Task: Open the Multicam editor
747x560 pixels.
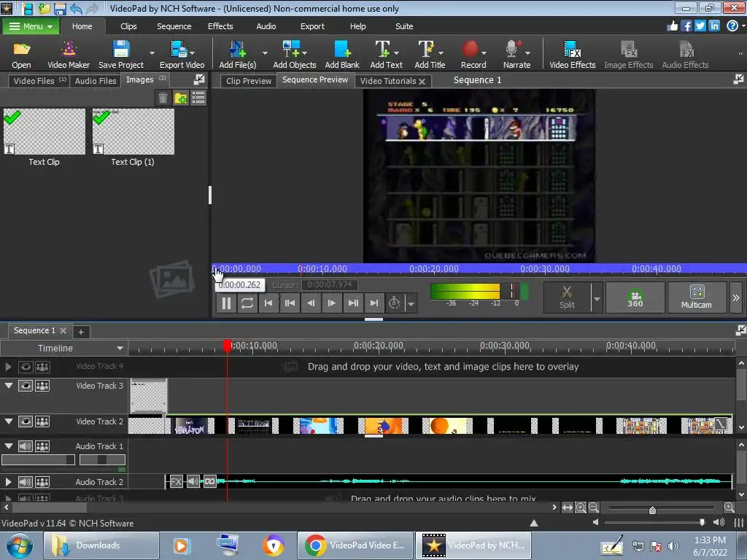Action: point(697,297)
